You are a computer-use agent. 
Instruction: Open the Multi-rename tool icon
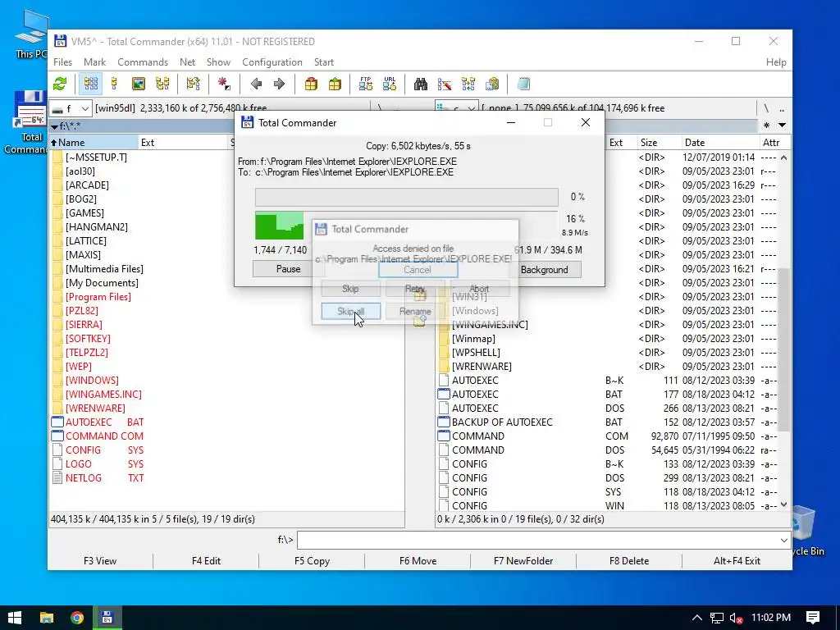pos(445,84)
